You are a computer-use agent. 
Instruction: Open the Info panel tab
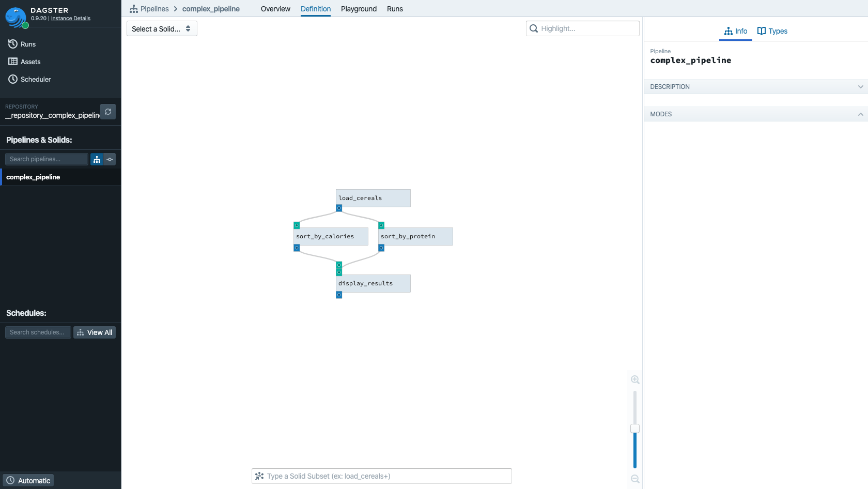point(736,31)
